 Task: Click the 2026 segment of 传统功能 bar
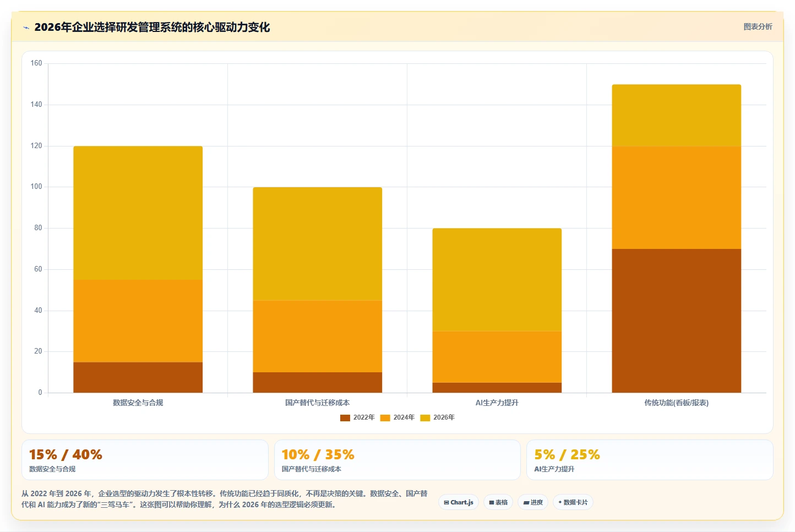click(x=677, y=115)
